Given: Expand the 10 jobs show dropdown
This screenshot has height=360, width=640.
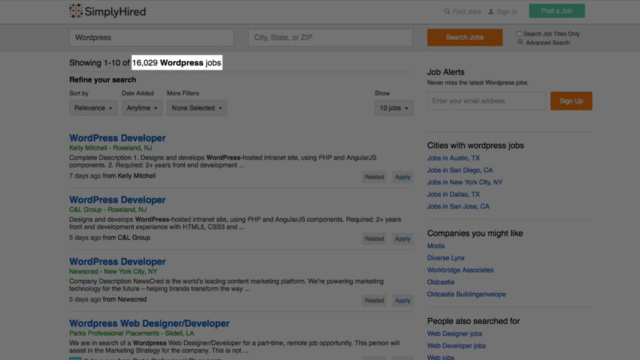Looking at the screenshot, I should [x=394, y=108].
